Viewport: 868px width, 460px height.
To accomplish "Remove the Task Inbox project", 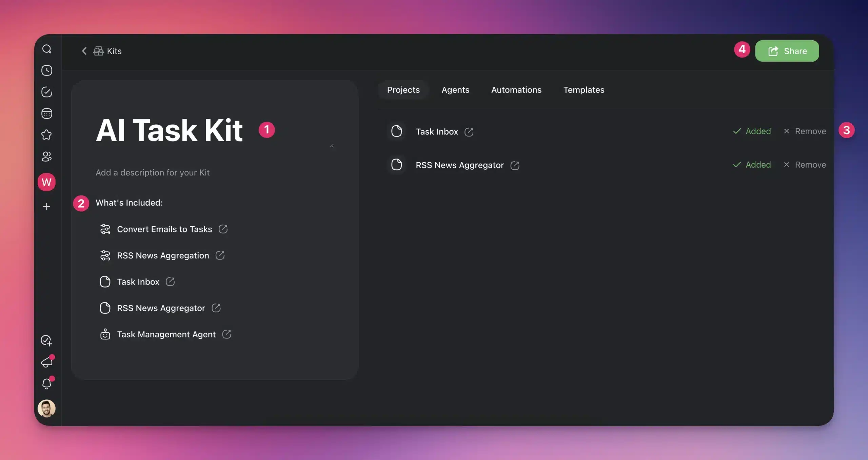I will click(x=805, y=131).
